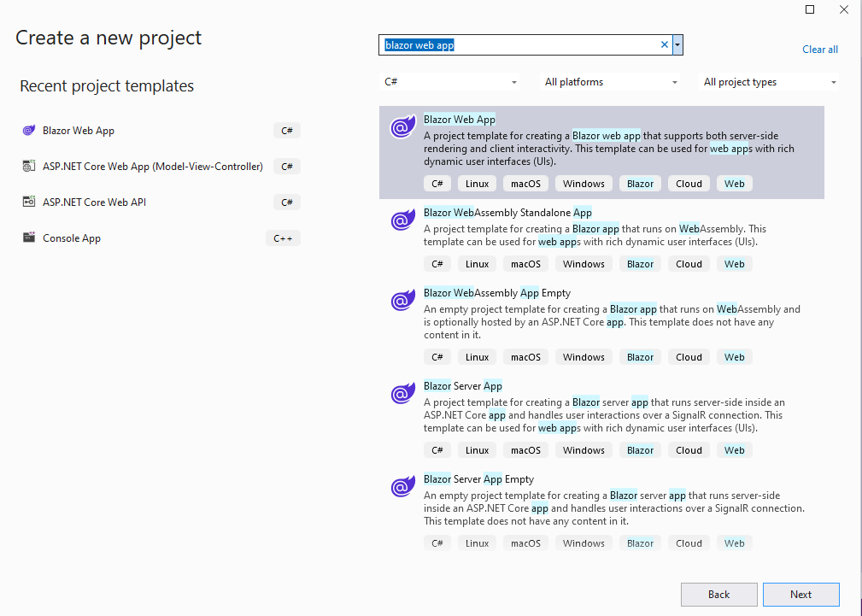Select Blazor WebAssembly Standalone App title
The height and width of the screenshot is (616, 862).
coord(507,213)
